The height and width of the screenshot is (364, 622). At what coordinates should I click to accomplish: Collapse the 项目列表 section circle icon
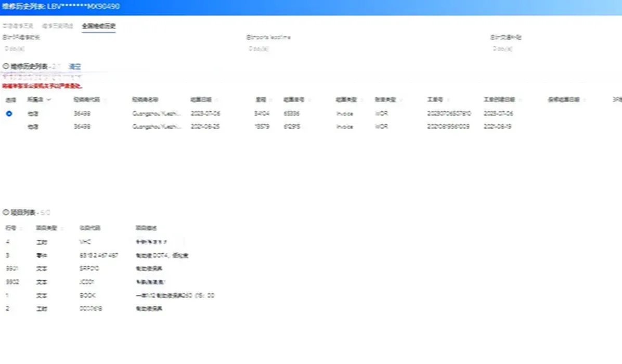tap(6, 213)
